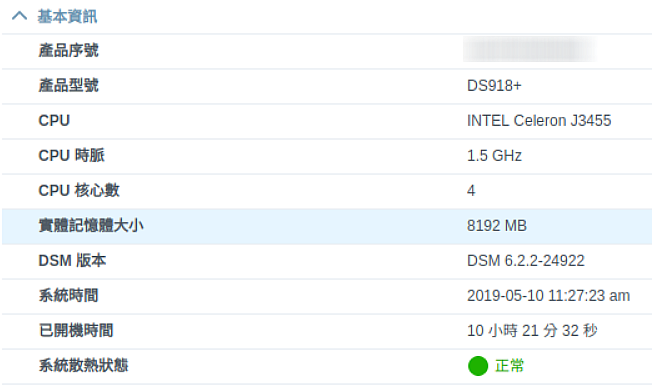The image size is (652, 387).
Task: Select the CPU 核心數 row
Action: [327, 191]
